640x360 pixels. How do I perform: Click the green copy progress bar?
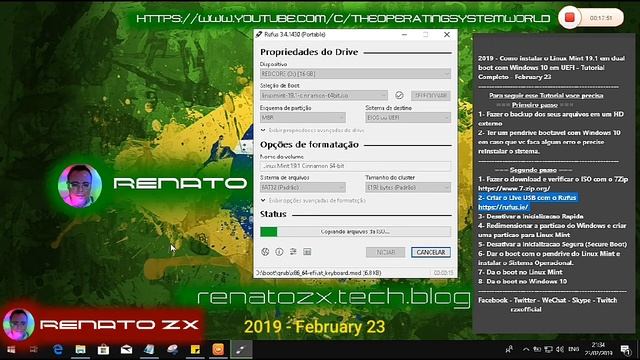click(x=355, y=231)
